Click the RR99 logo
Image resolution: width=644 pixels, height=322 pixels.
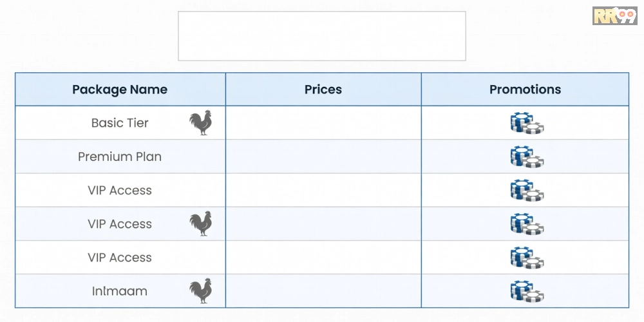tap(614, 15)
